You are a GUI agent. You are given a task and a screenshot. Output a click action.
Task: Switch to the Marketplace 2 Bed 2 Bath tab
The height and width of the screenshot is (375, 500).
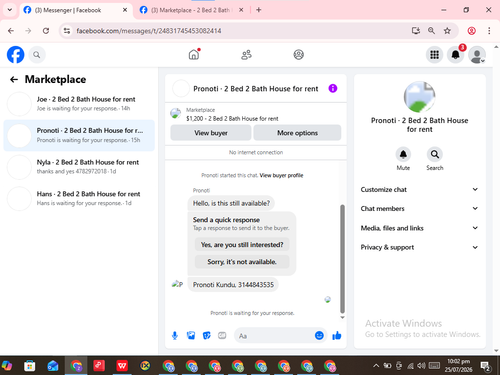(x=191, y=10)
